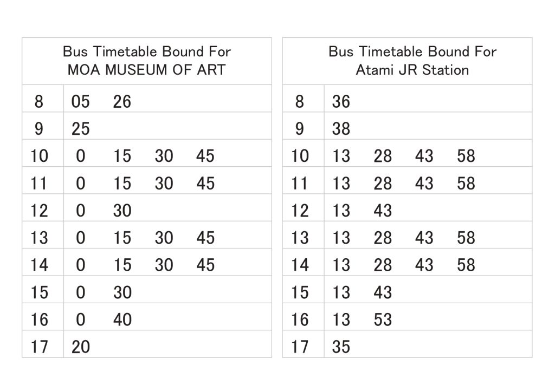Select the 17:20 last bus to MOA Museum
Screen dimensions: 555x392
80,347
